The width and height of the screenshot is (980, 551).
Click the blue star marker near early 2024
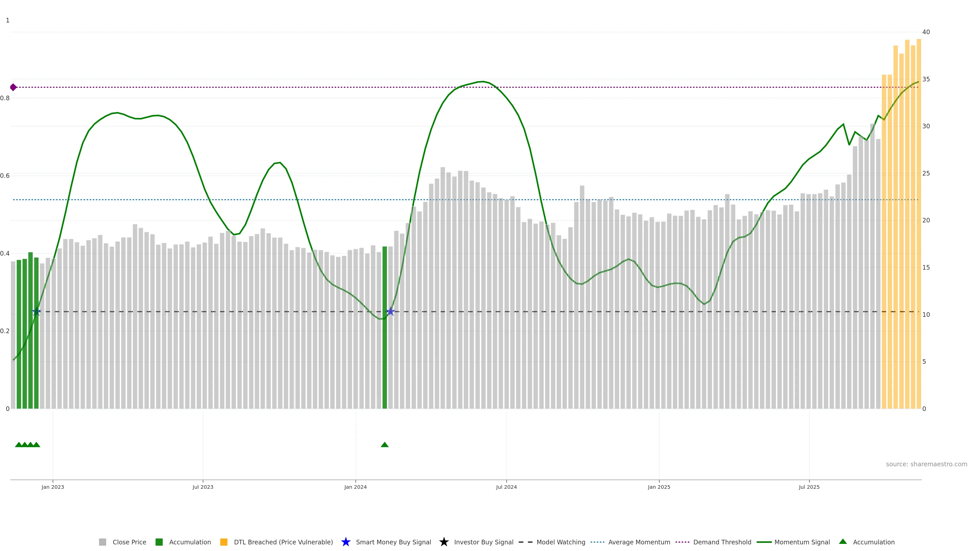point(390,311)
